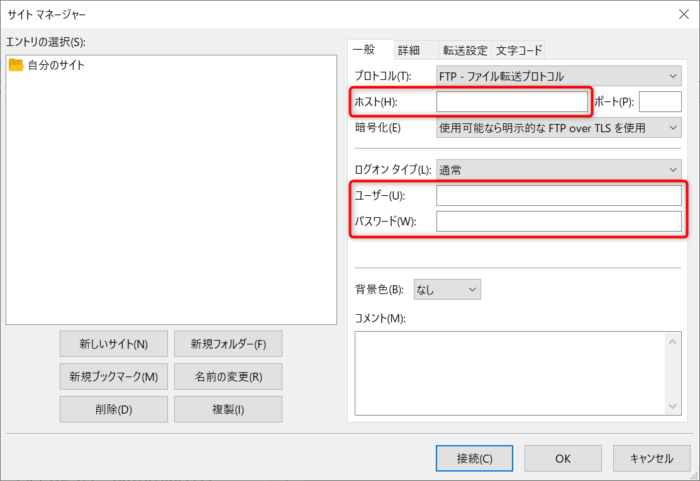This screenshot has width=700, height=481.
Task: Click the ポート input field
Action: (659, 101)
